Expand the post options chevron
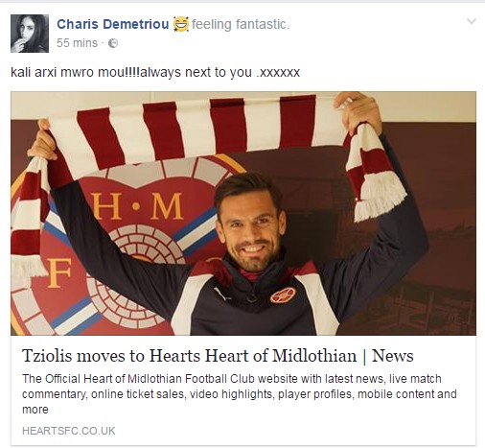Image resolution: width=485 pixels, height=448 pixels. pos(472,22)
